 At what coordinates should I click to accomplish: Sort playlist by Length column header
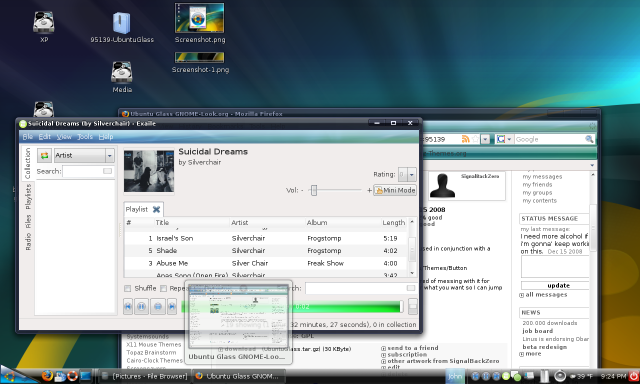pyautogui.click(x=393, y=223)
